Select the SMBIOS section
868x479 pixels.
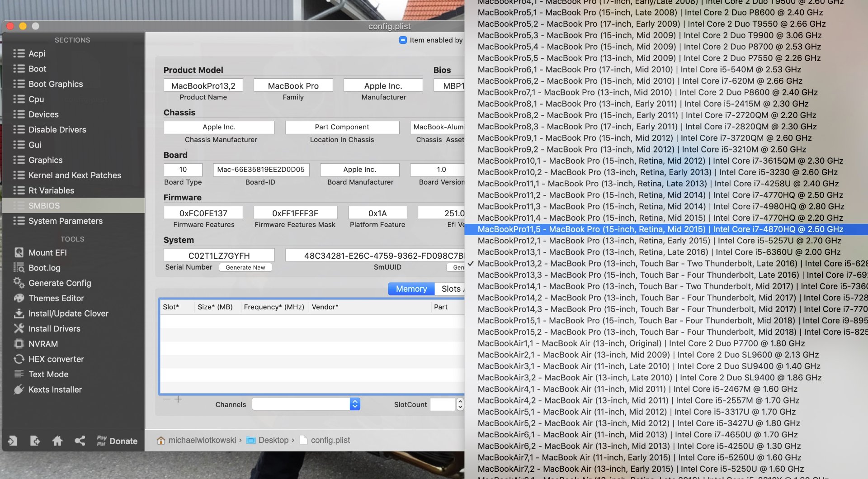73,205
